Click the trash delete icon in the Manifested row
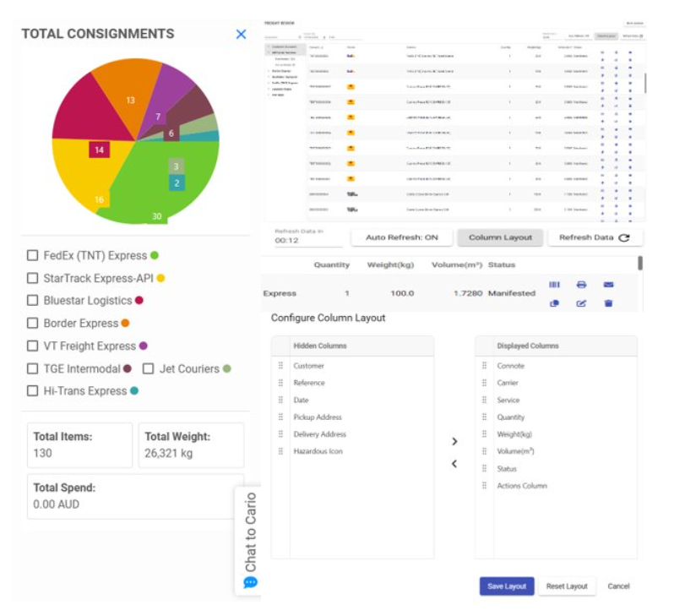This screenshot has height=616, width=674. point(608,303)
